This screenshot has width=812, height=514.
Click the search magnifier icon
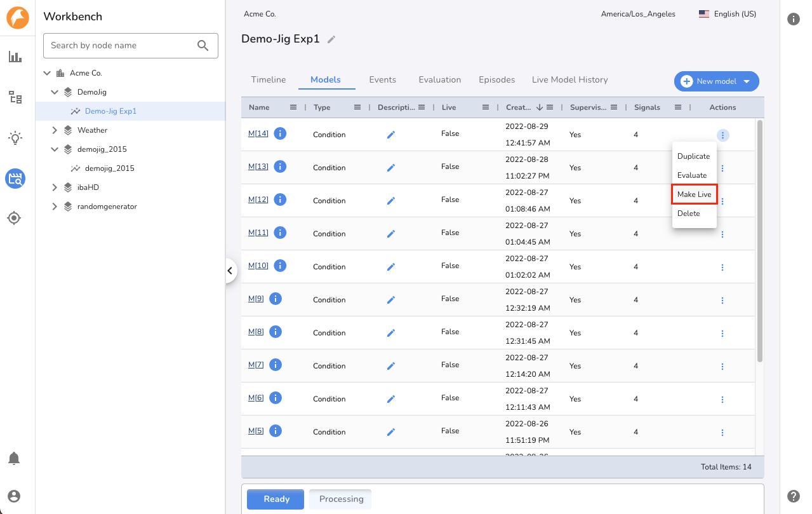pyautogui.click(x=203, y=45)
